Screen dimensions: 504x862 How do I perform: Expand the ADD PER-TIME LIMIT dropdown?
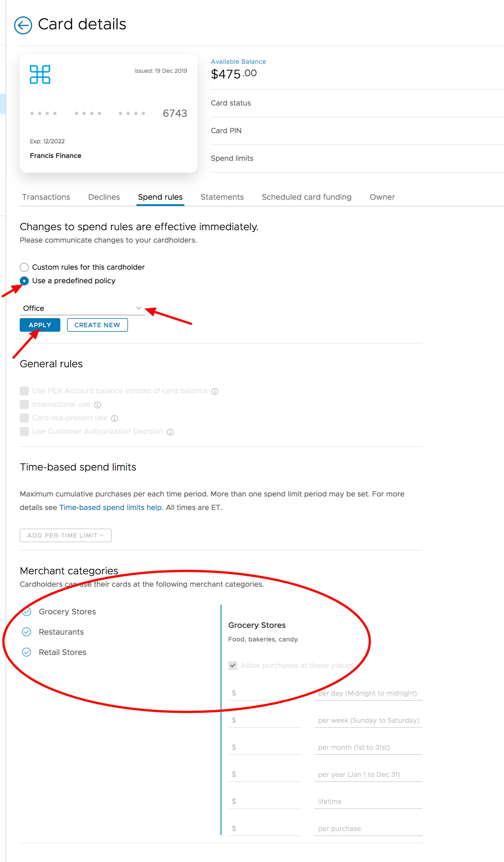click(65, 535)
